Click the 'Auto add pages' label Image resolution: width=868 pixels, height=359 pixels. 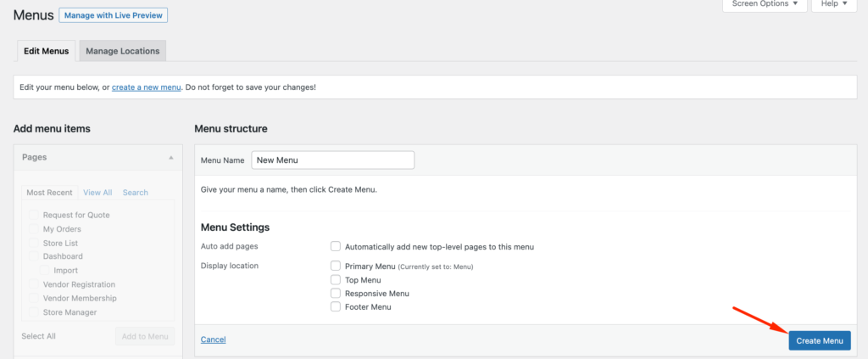229,246
